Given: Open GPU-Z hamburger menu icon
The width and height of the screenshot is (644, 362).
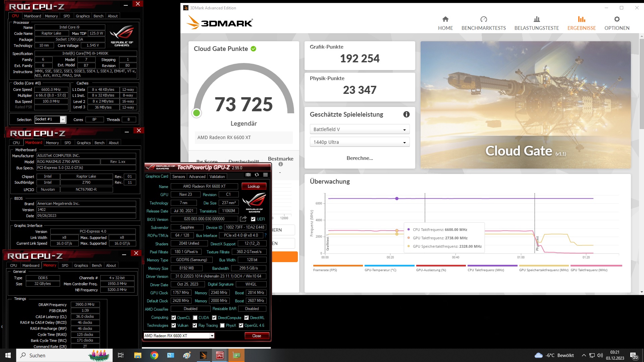Looking at the screenshot, I should (265, 175).
